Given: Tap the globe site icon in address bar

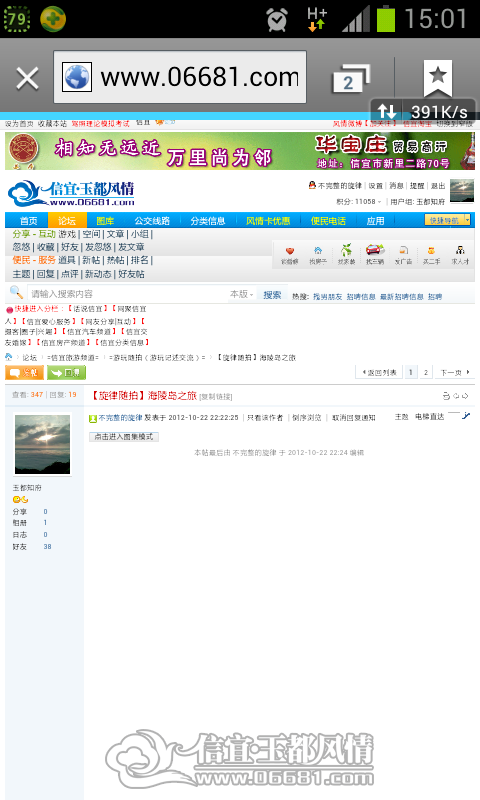Looking at the screenshot, I should coord(77,77).
